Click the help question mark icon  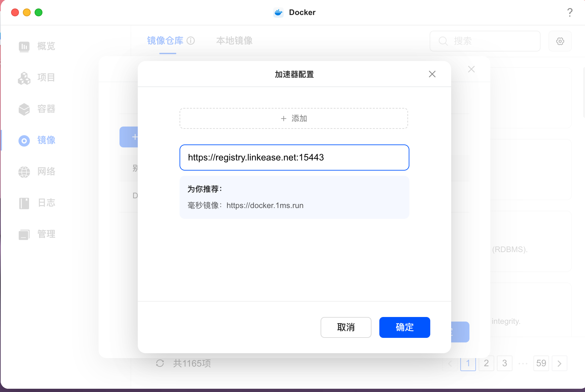pyautogui.click(x=570, y=12)
